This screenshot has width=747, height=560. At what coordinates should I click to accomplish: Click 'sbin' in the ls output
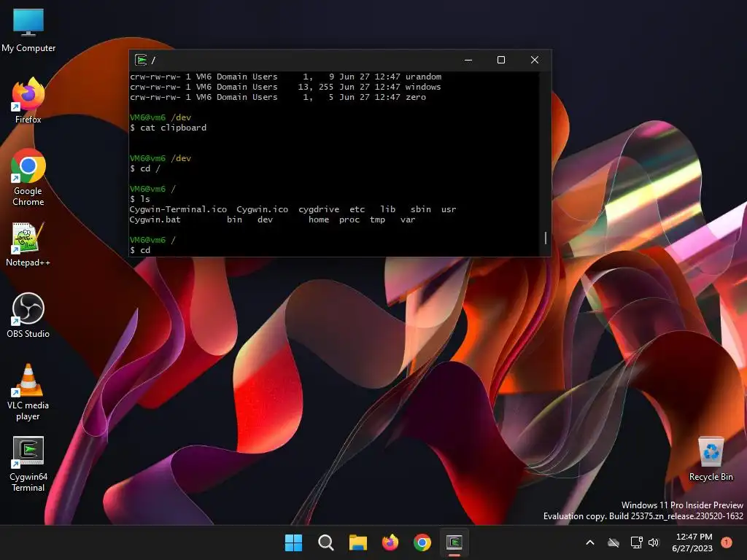[x=421, y=209]
